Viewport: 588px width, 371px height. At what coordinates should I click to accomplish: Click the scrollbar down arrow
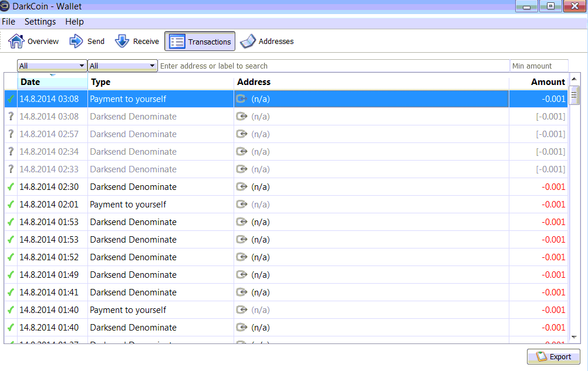tap(574, 338)
